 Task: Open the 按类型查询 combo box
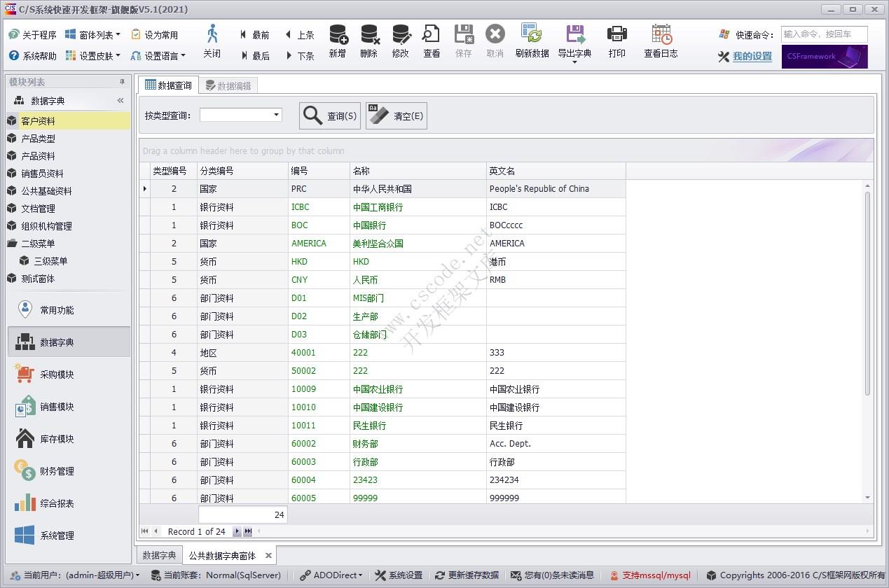tap(276, 115)
